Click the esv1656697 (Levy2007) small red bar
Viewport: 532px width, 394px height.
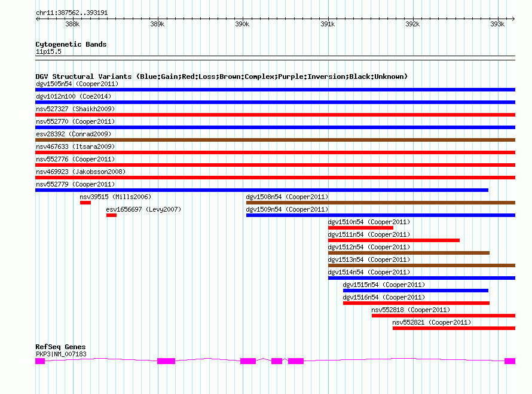coord(111,215)
